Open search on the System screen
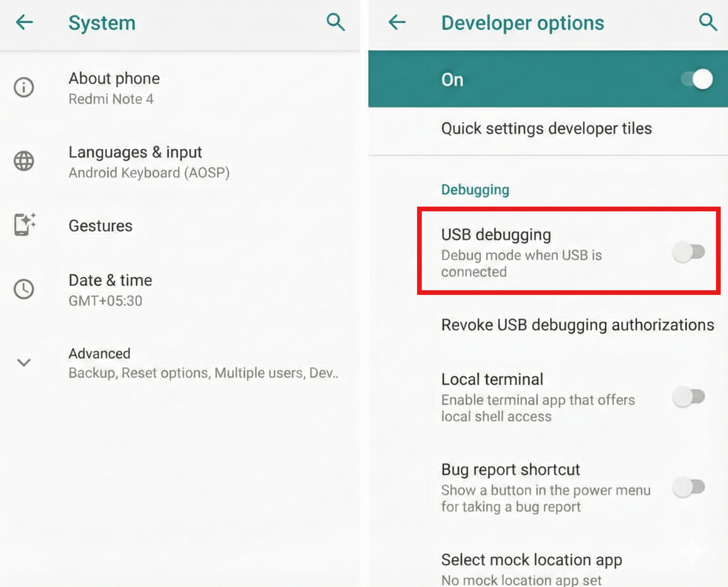 click(335, 23)
